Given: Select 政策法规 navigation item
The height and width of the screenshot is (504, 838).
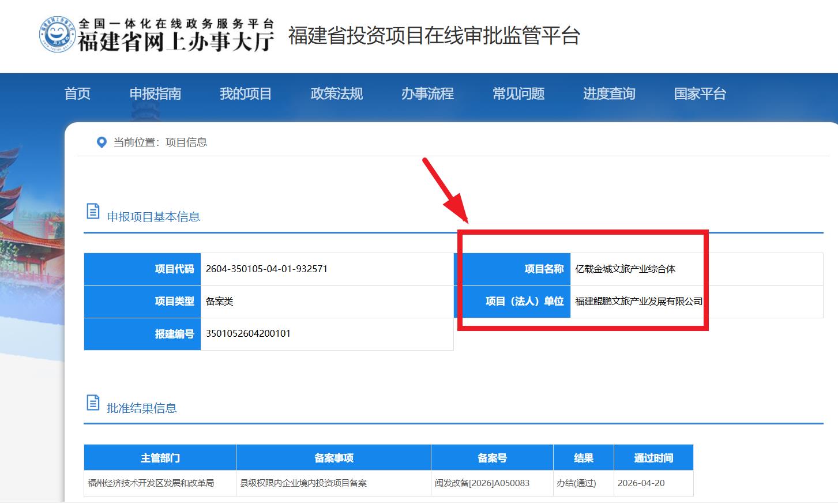Looking at the screenshot, I should [x=337, y=93].
